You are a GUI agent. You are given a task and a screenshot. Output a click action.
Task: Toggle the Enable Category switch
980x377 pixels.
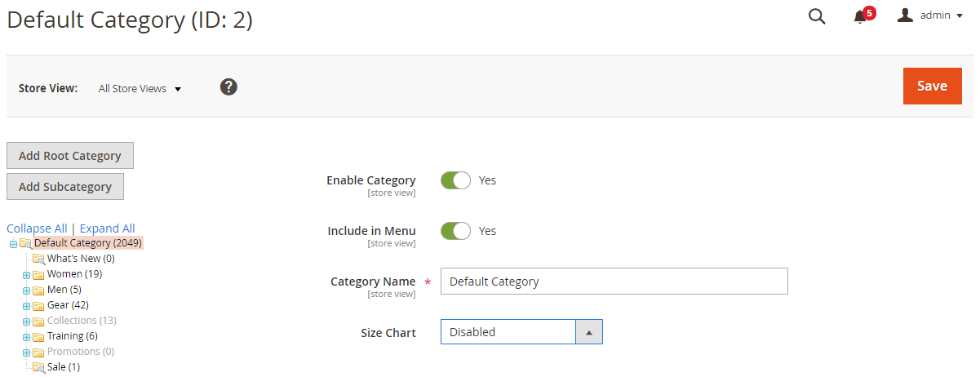pyautogui.click(x=455, y=180)
